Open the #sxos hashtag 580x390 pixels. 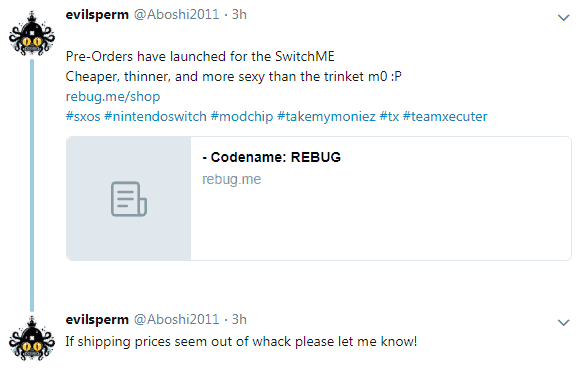tap(83, 117)
